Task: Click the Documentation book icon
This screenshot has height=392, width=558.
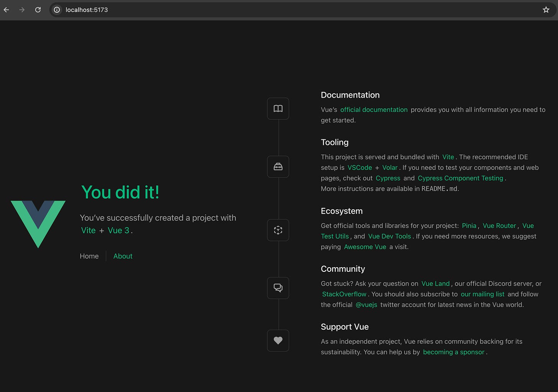Action: [278, 109]
